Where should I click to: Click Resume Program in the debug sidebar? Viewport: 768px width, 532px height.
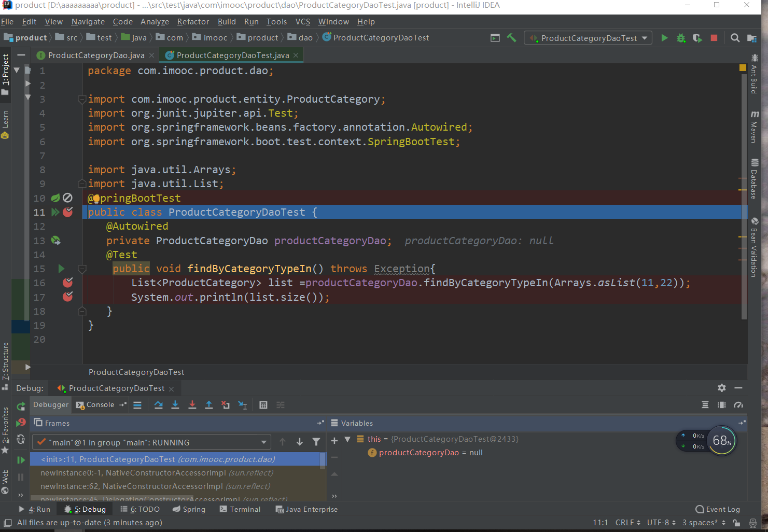pos(21,460)
